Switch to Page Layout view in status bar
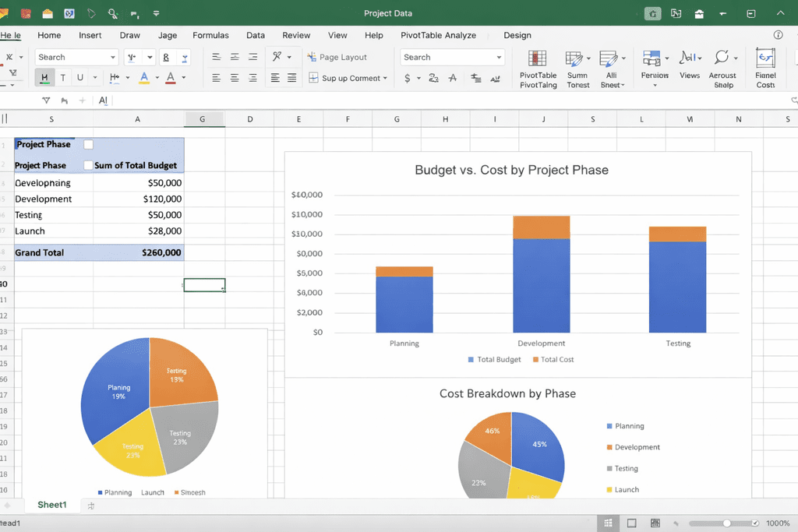The width and height of the screenshot is (798, 532). (632, 523)
